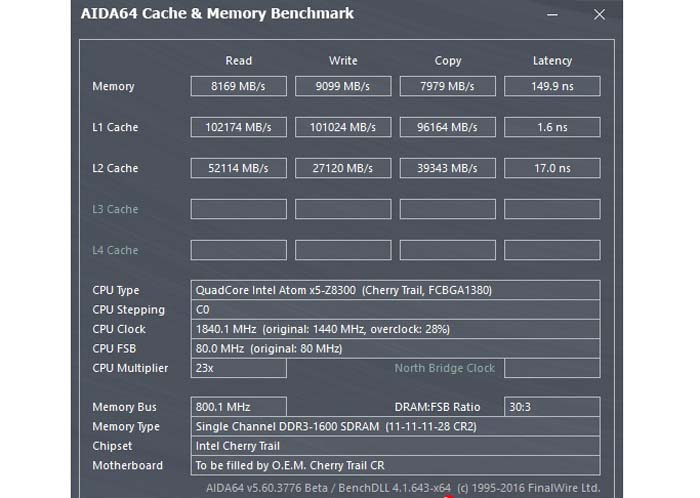Click the empty L3 Cache Read box
700x498 pixels.
click(x=238, y=209)
